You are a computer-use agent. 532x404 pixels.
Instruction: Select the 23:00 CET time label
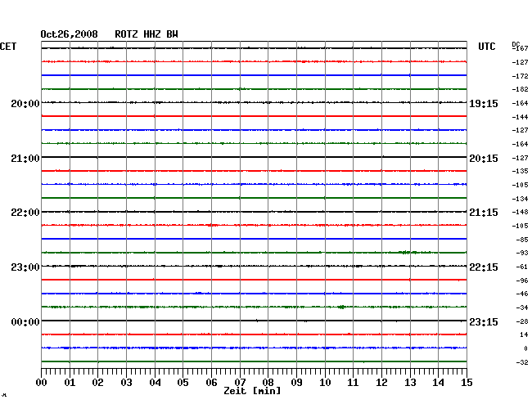[25, 267]
